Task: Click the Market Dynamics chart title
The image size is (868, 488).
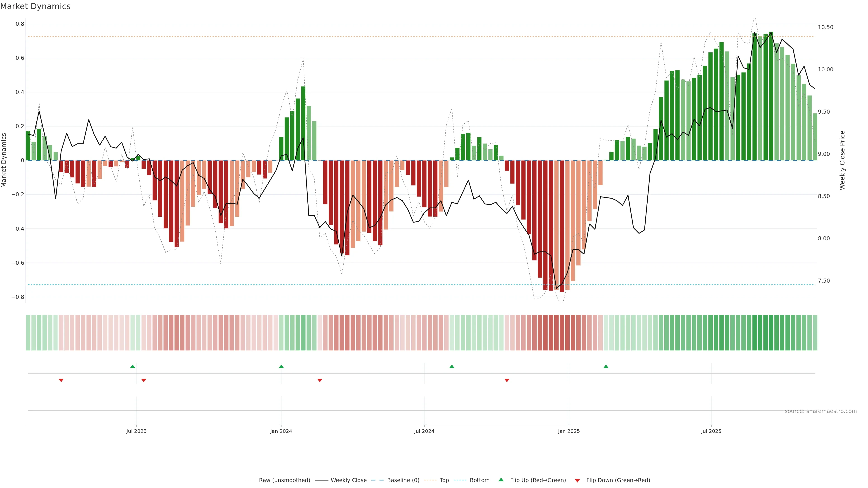Action: point(35,6)
